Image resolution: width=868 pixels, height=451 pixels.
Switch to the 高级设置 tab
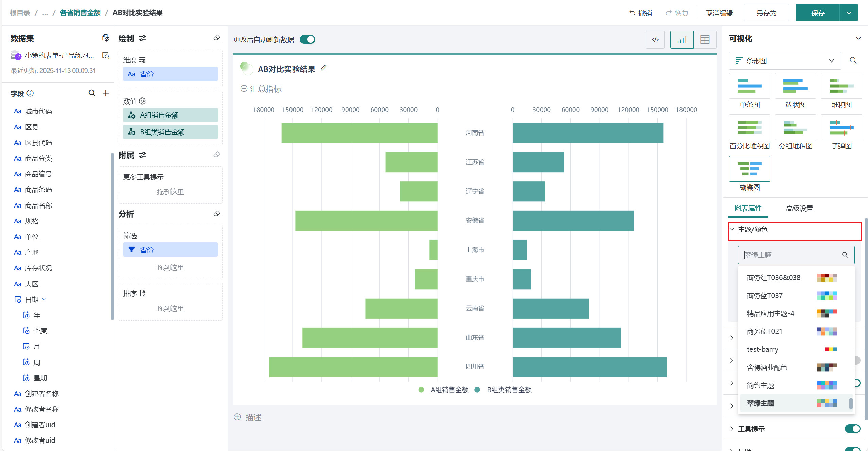tap(799, 208)
